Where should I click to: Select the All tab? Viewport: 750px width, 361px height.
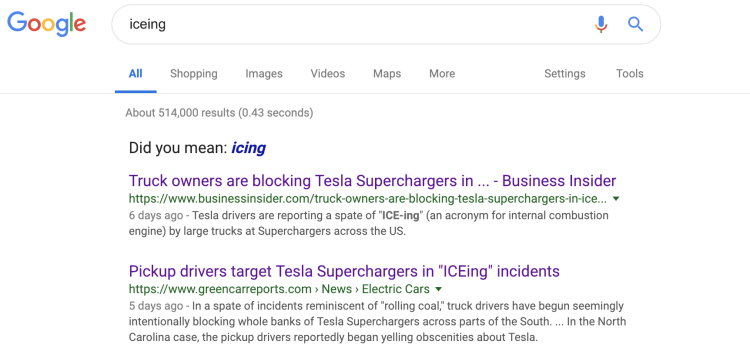135,74
